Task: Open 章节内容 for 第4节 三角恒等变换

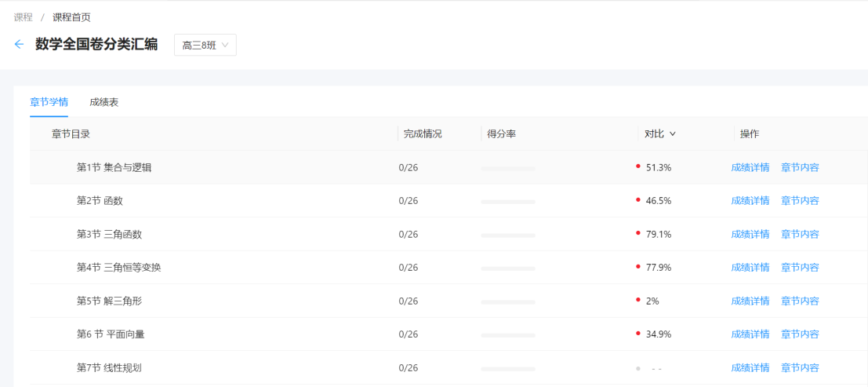Action: 800,267
